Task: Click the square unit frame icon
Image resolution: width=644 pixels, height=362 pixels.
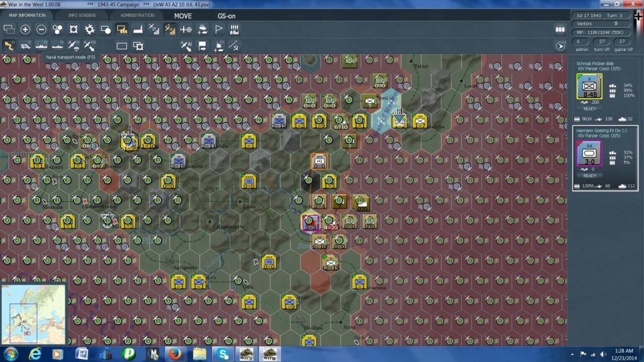Action: click(73, 29)
